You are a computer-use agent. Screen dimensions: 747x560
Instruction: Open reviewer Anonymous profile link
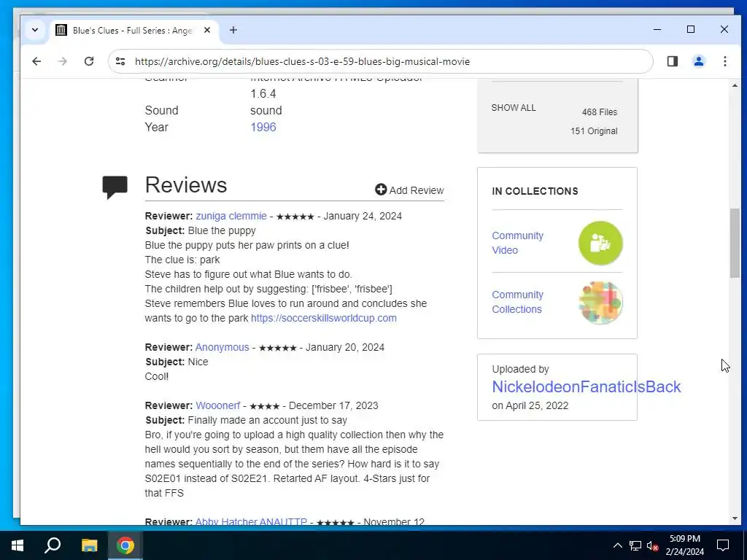coord(222,347)
